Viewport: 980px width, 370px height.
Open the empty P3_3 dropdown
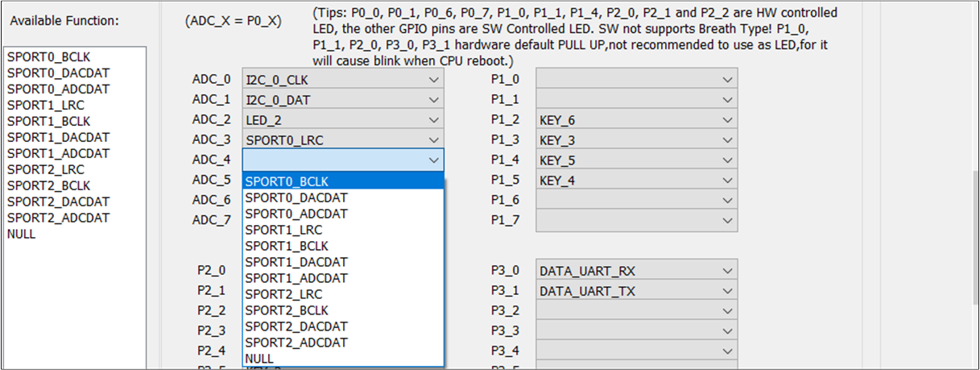click(636, 331)
